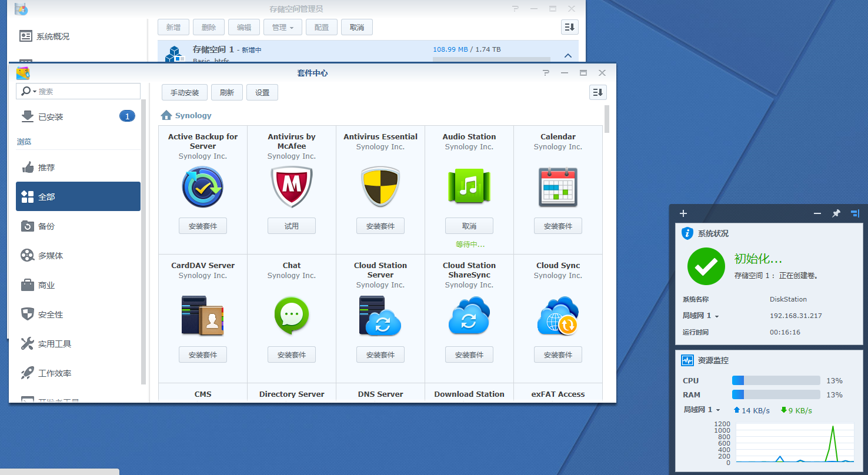
Task: Toggle the sort view in Package Center toolbar
Action: coord(597,92)
